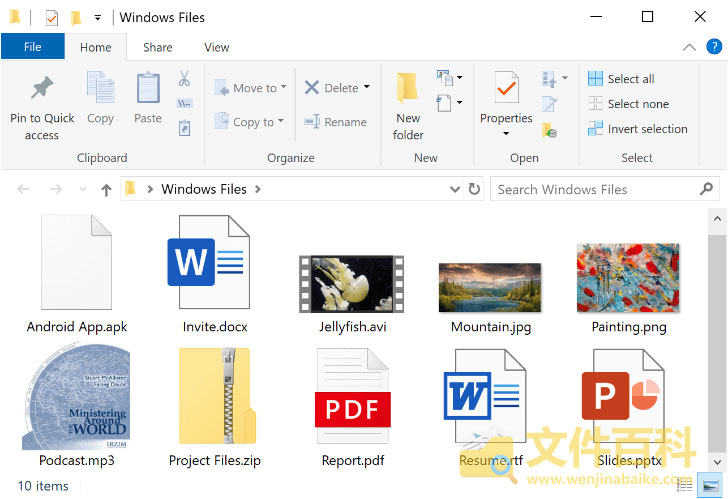Click the New folder icon

(x=407, y=88)
